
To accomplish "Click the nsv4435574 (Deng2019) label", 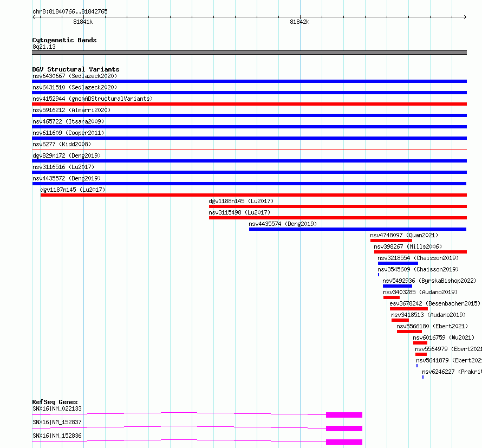I will (283, 224).
